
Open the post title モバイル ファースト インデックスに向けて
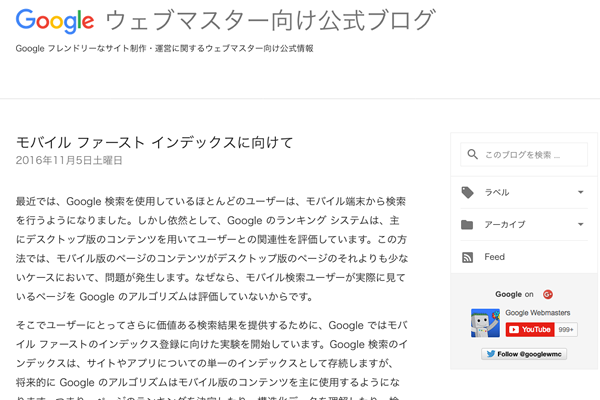155,142
